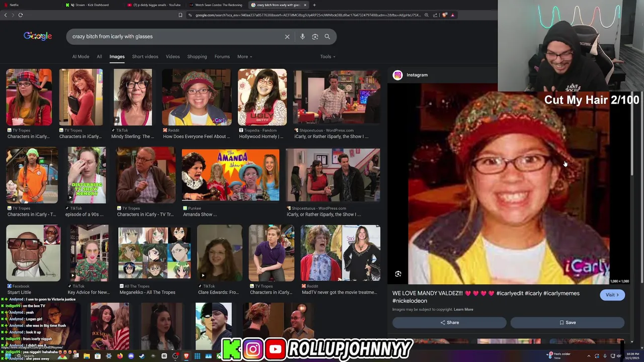This screenshot has height=362, width=644.
Task: Open Reddit How Does Everyone Feel About thumbnail
Action: pyautogui.click(x=196, y=98)
